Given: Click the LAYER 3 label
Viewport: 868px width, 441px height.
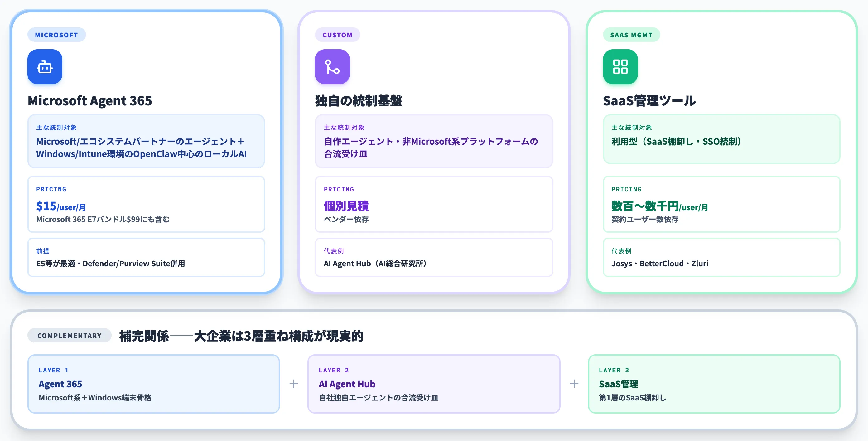Looking at the screenshot, I should point(614,370).
